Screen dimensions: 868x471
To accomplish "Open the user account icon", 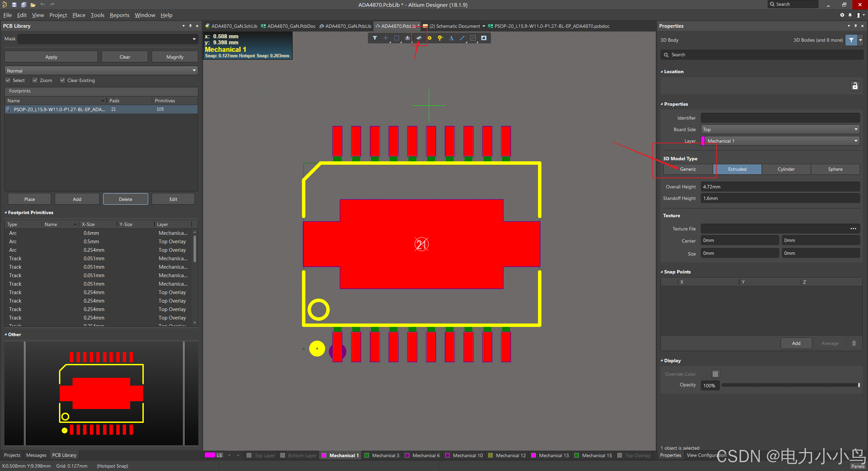I will [x=859, y=15].
